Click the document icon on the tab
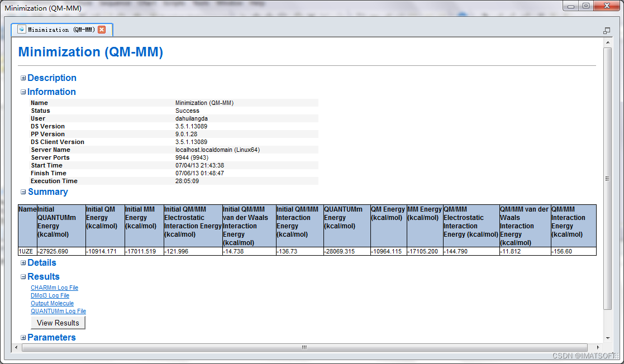 [21, 30]
